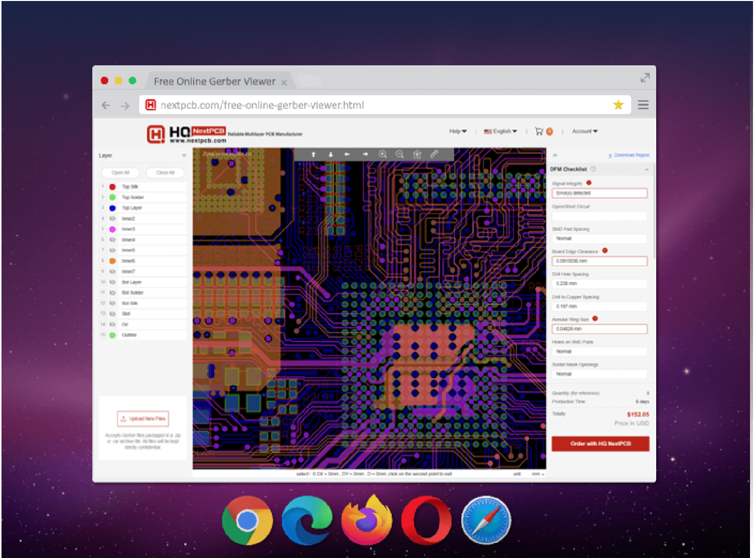Reset the view with the home icon
Screen dimensions: 756x558
417,155
